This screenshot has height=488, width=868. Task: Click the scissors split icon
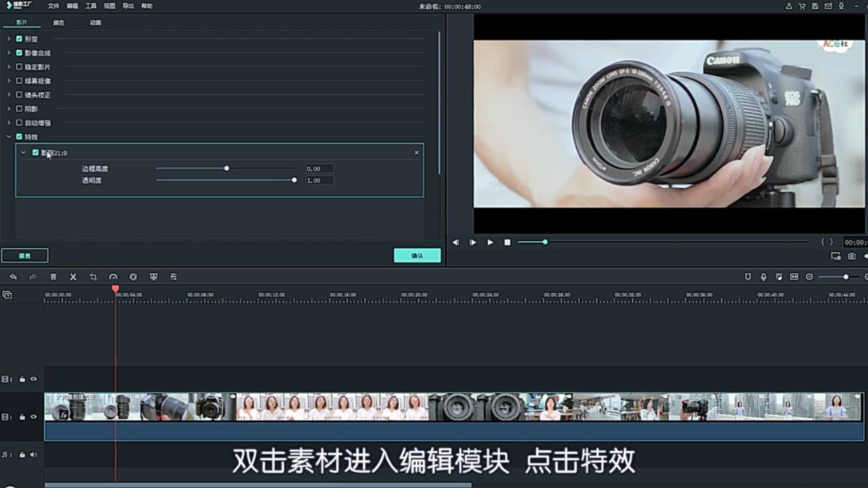tap(73, 277)
